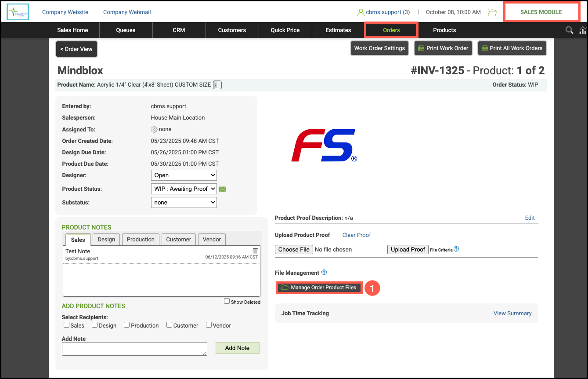Click the Mindblox customer heading
Screen dimensions: 588x379
click(x=80, y=70)
